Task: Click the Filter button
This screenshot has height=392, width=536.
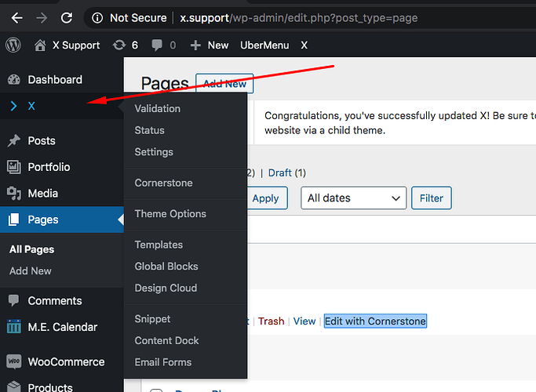Action: [x=432, y=198]
